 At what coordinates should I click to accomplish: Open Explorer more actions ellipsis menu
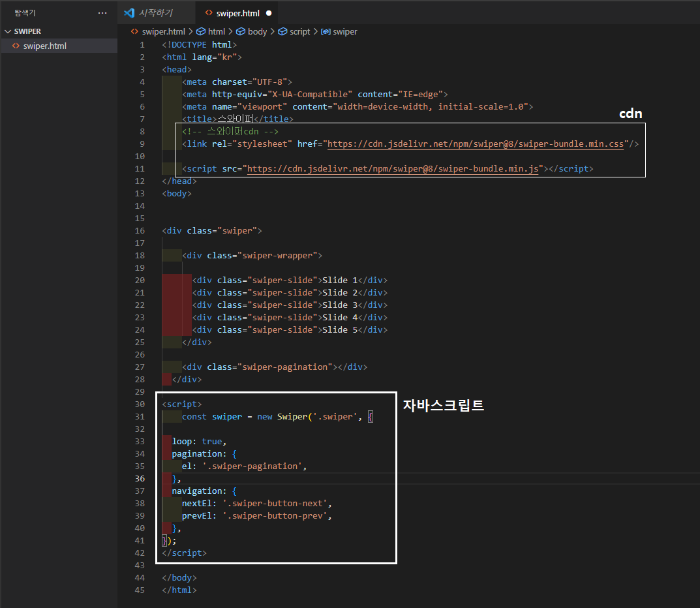click(102, 12)
